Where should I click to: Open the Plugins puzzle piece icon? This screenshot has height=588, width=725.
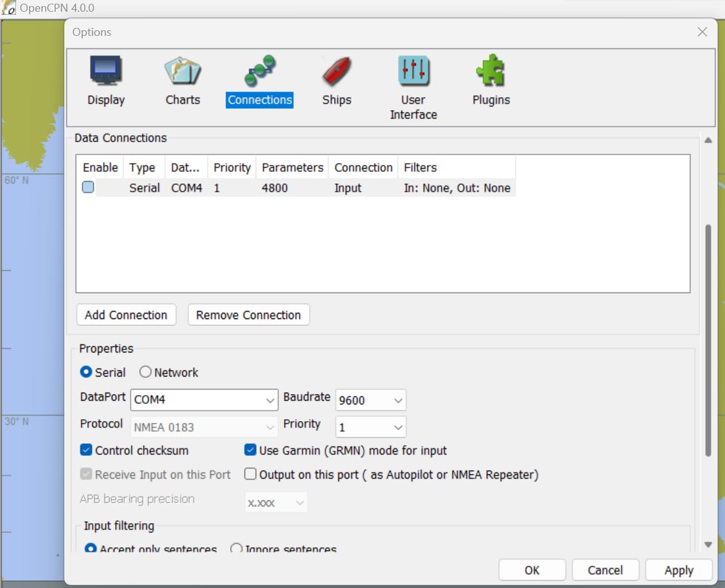click(x=491, y=70)
